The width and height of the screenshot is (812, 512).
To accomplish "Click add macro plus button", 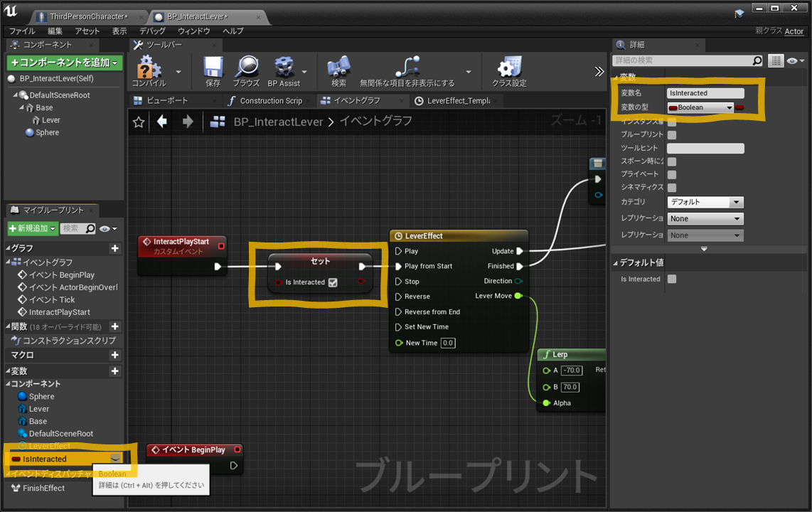I will pos(115,355).
